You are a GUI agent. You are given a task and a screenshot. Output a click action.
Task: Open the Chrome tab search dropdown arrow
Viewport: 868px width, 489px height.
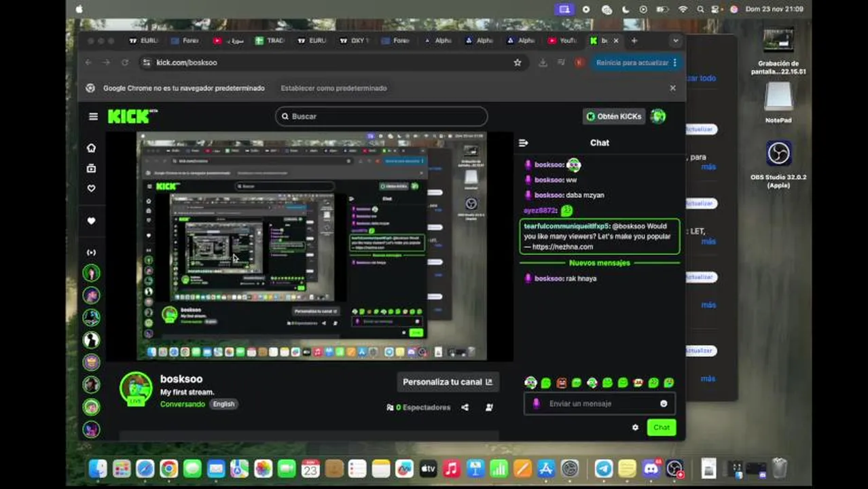[675, 41]
